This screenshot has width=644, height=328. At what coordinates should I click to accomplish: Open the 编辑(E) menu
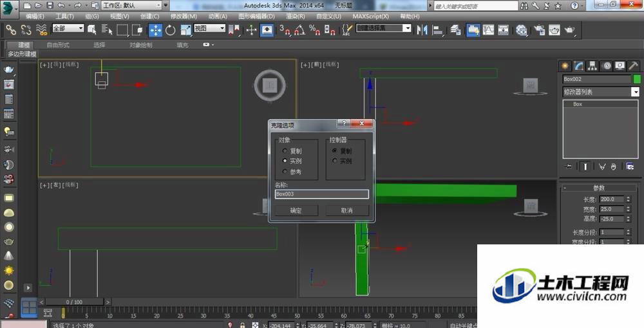(35, 17)
